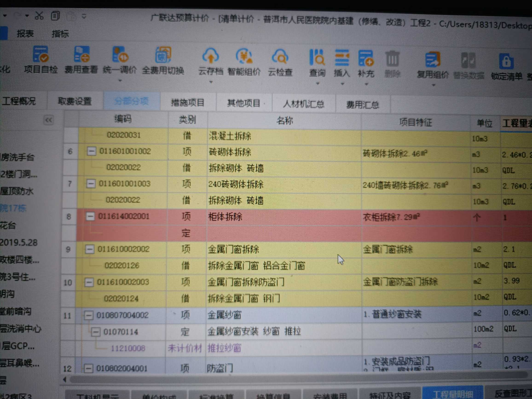Start 云检查 cloud check
Viewport: 532px width, 399px height.
pos(281,58)
